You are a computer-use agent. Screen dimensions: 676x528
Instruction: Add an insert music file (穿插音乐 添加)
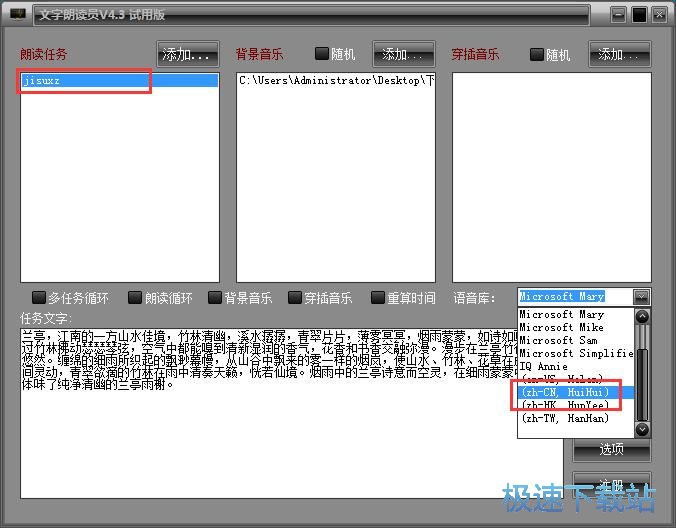point(620,54)
